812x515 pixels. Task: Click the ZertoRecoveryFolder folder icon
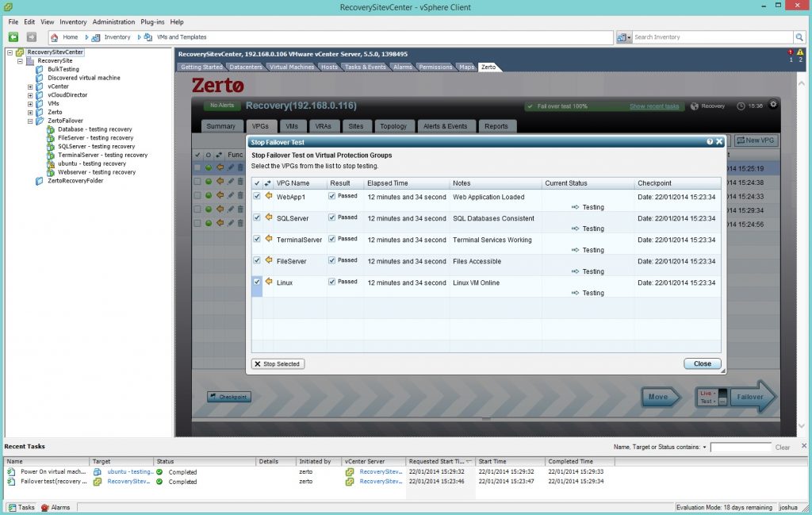(x=40, y=181)
